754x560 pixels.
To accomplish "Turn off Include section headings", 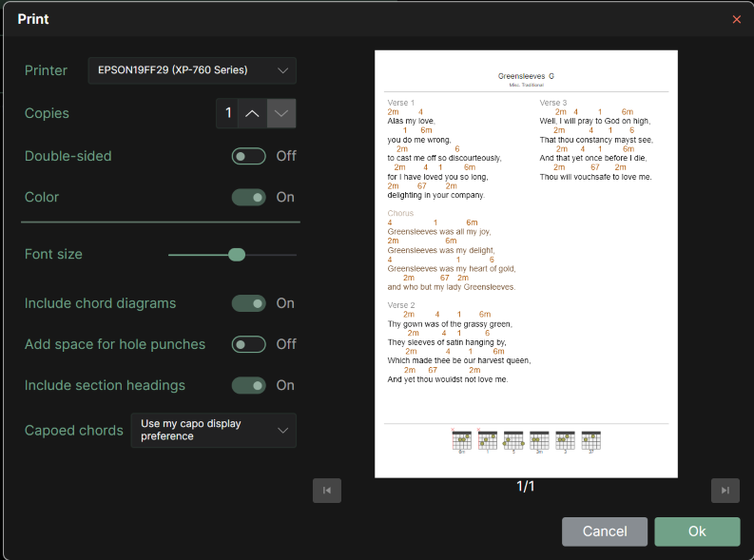I will tap(248, 385).
